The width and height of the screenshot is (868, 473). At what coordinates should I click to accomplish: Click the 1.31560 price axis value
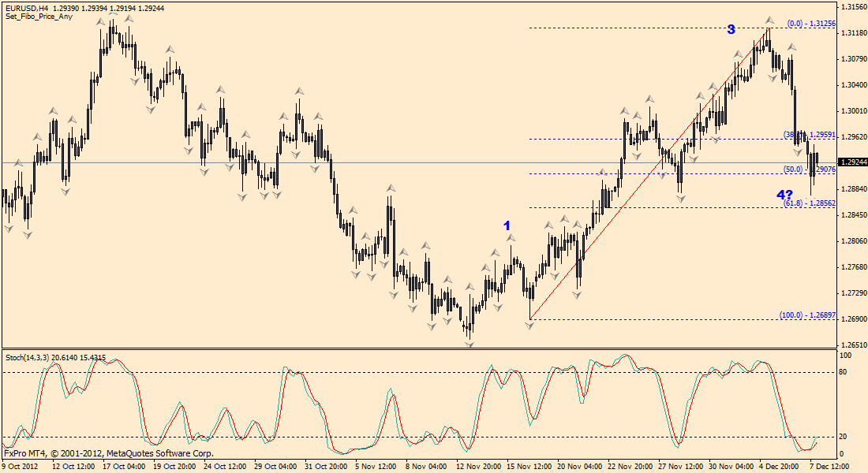point(854,6)
